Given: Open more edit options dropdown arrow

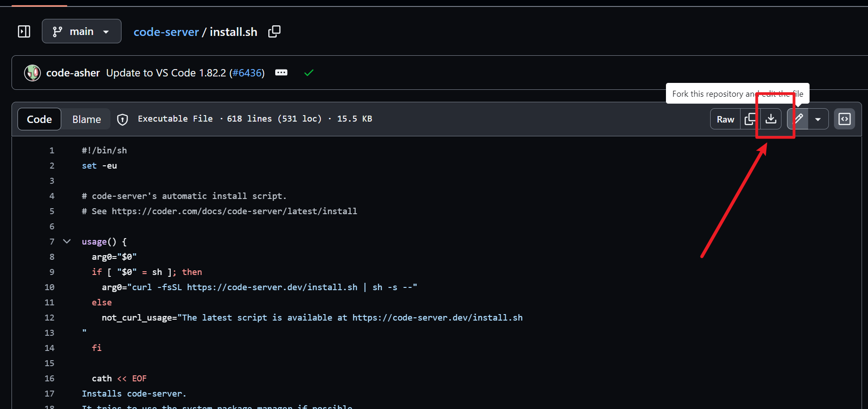Looking at the screenshot, I should [818, 119].
